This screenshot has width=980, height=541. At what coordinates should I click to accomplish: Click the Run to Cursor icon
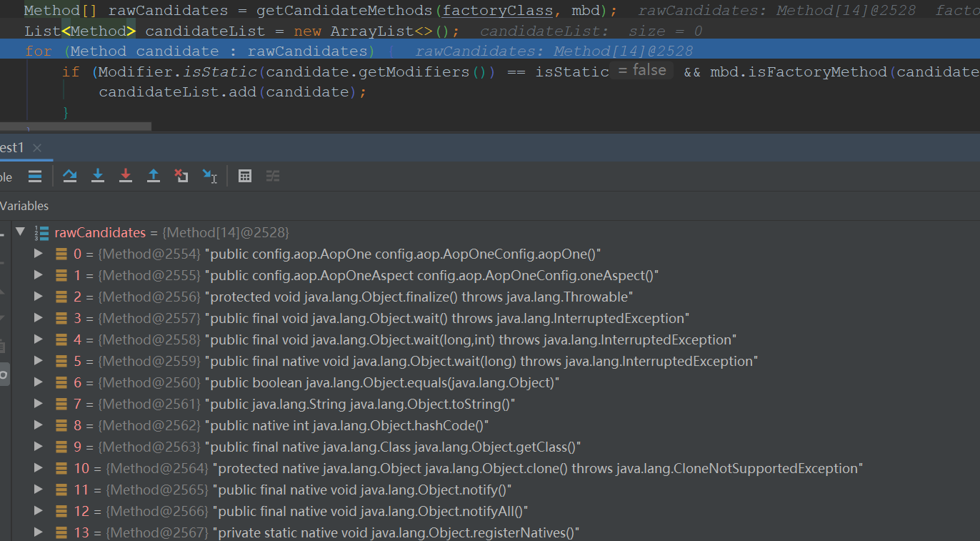(209, 176)
